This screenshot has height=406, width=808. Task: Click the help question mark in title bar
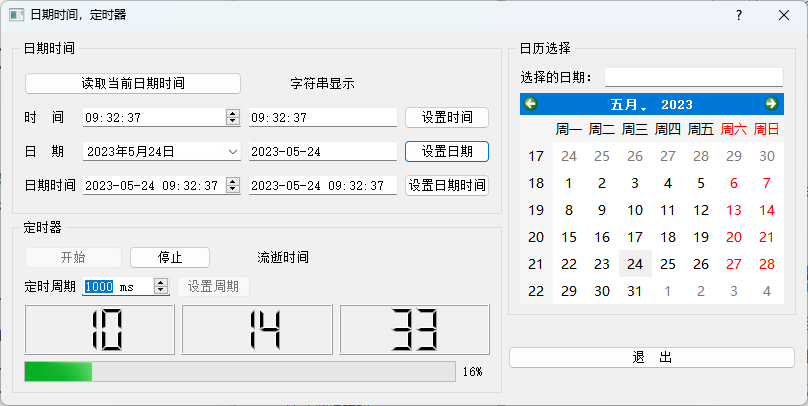739,15
